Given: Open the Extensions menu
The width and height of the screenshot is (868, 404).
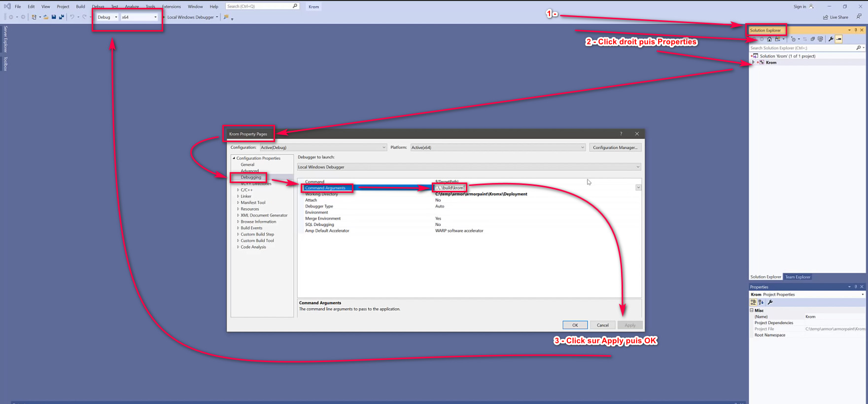Looking at the screenshot, I should tap(172, 6).
